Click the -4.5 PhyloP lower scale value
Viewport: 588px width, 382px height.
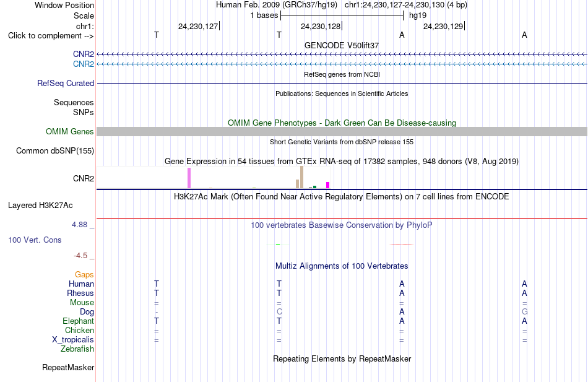80,256
